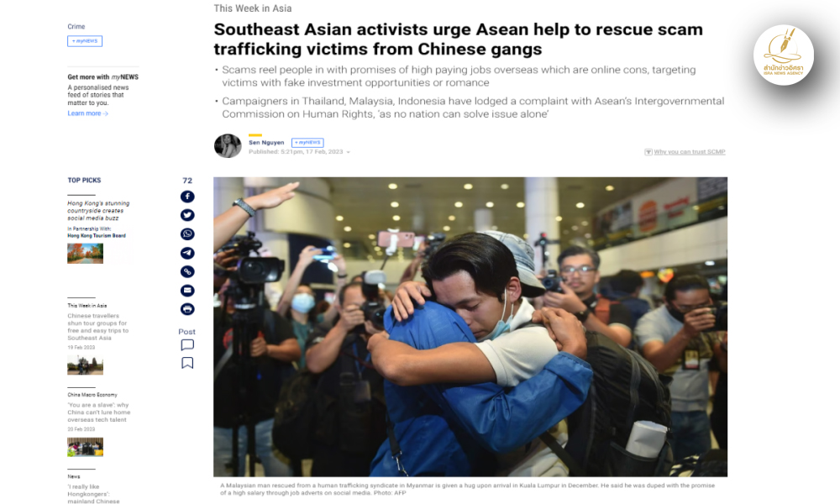840x504 pixels.
Task: Open Hong Kong countryside story thumbnail
Action: tap(85, 254)
